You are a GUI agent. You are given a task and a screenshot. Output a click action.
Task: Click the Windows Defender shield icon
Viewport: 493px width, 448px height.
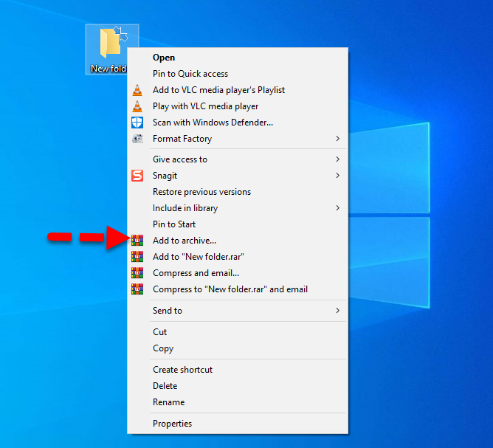[137, 123]
